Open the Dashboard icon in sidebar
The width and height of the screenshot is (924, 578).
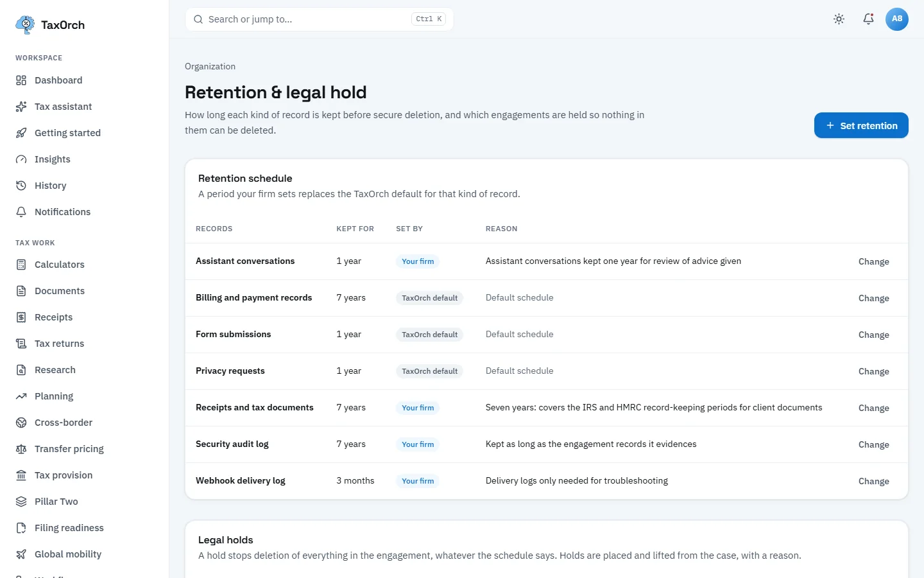point(21,80)
